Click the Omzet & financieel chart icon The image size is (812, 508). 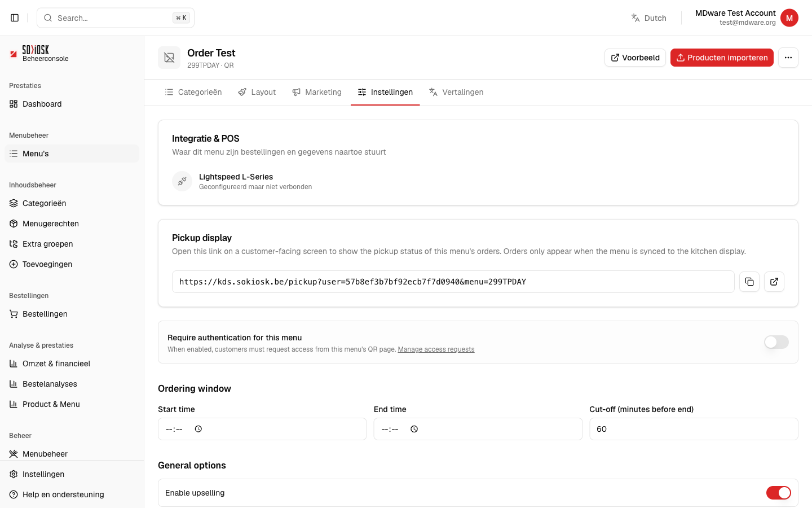[x=14, y=364]
